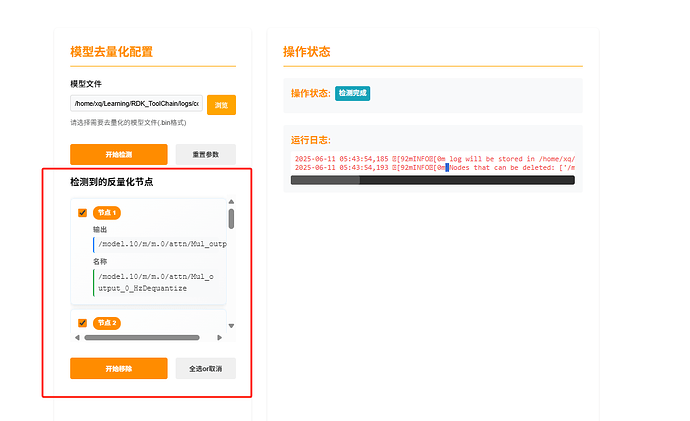This screenshot has height=421, width=690.
Task: Reset parameters with the 重置参数 button
Action: pyautogui.click(x=206, y=154)
